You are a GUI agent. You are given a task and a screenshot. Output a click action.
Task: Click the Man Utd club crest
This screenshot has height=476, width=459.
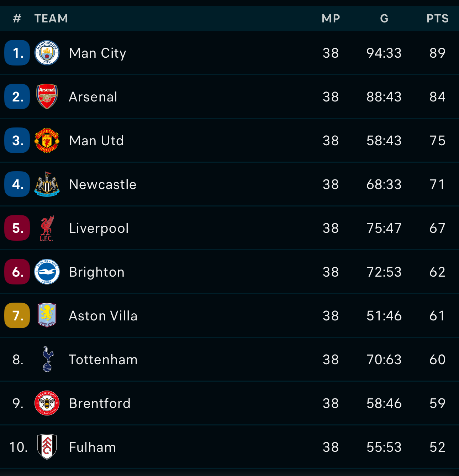coord(47,140)
